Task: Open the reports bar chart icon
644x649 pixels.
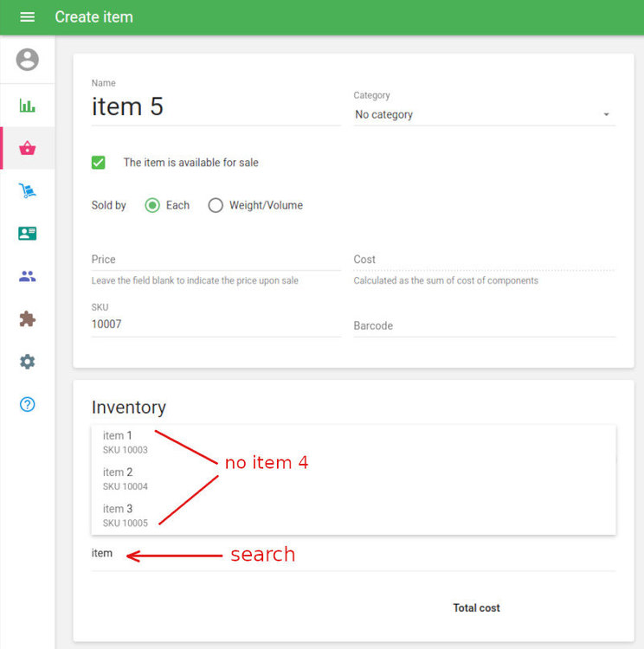Action: coord(28,106)
